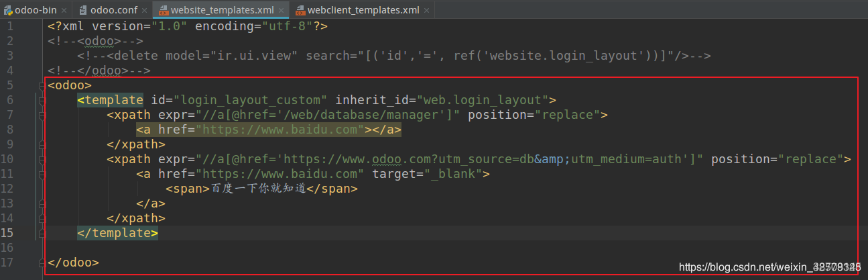Screen dimensions: 868x280
Task: Close the odoo.conf editor tab
Action: point(143,11)
